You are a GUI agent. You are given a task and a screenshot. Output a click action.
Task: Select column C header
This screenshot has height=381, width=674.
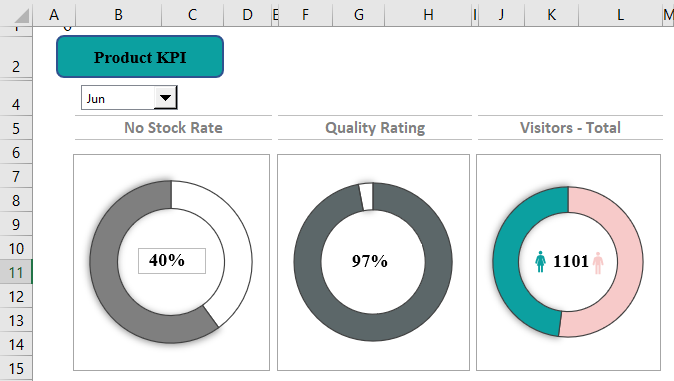click(192, 14)
